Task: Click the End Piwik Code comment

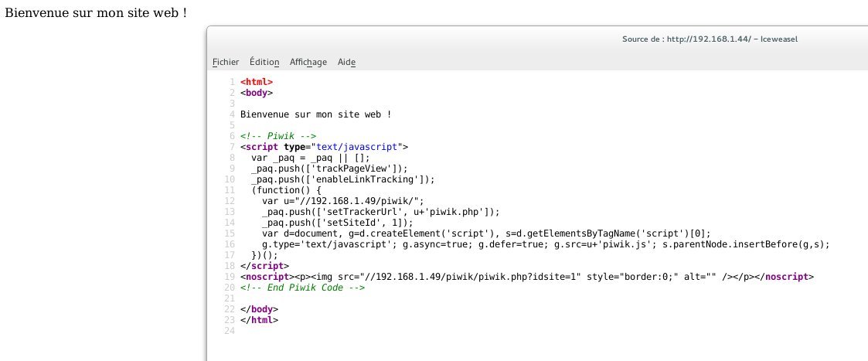Action: click(302, 287)
